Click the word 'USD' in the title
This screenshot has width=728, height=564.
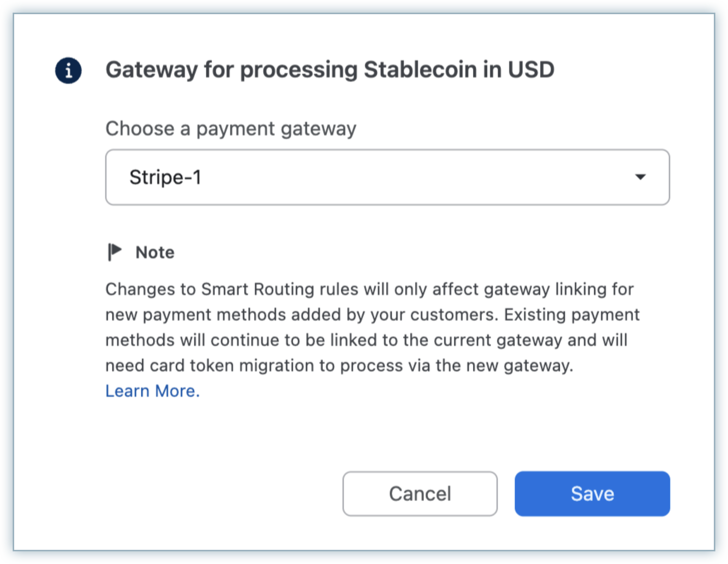tap(531, 70)
